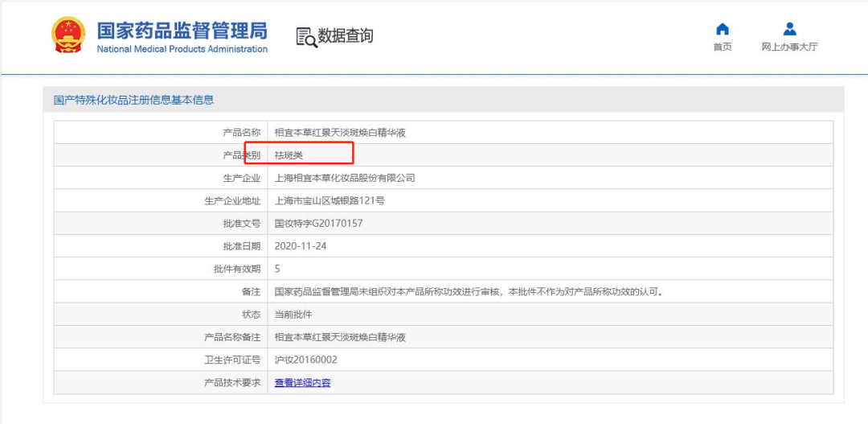Click the 生产企业 label cell

161,179
